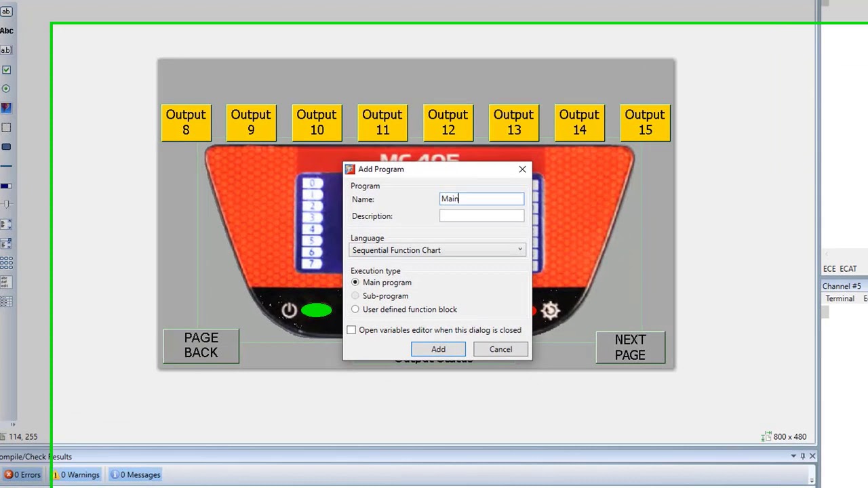Image resolution: width=868 pixels, height=488 pixels.
Task: Click the Output 12 yellow button
Action: [448, 122]
